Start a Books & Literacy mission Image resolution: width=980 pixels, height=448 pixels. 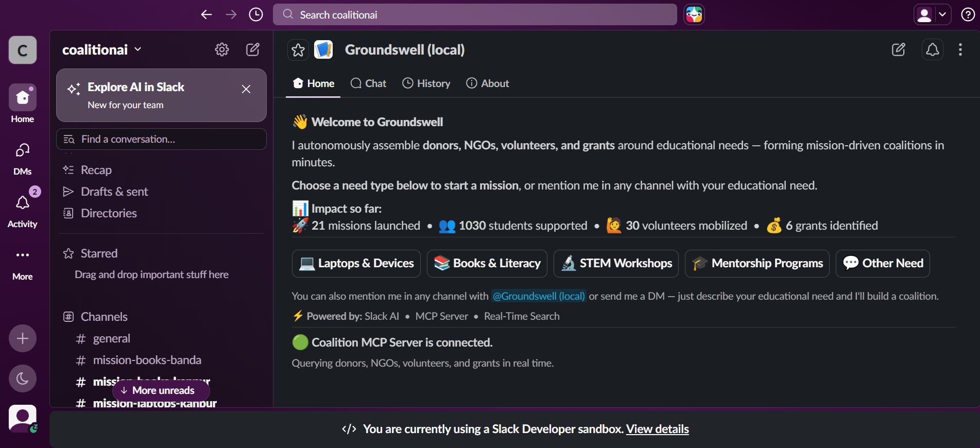487,264
